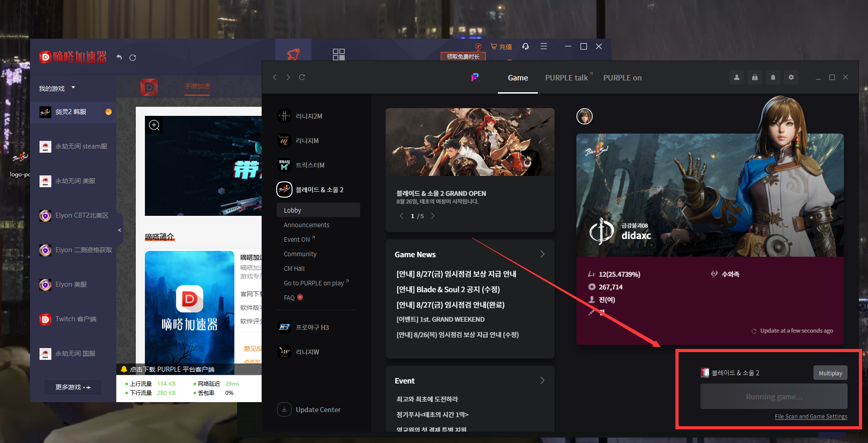The width and height of the screenshot is (868, 443).
Task: Click 更多游戏 button in 嘀嗒加速器
Action: pos(73,387)
